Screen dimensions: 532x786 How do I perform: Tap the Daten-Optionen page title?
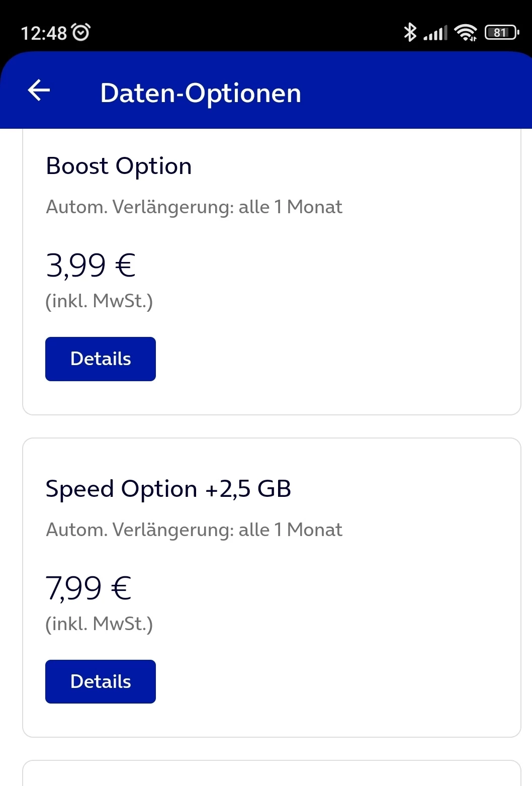pyautogui.click(x=201, y=93)
